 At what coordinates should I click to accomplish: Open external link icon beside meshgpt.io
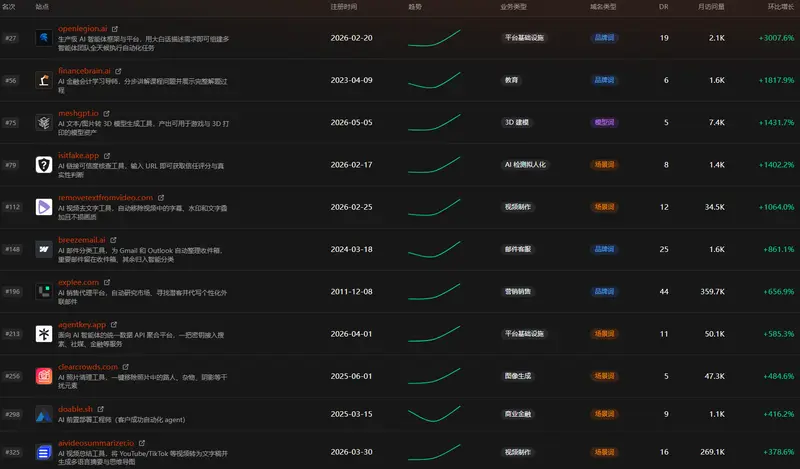pos(107,113)
